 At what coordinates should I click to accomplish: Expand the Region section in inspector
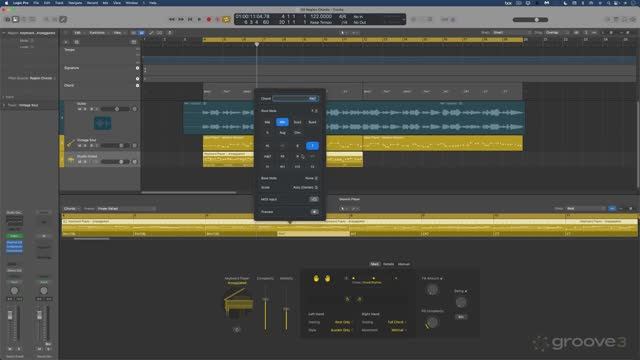pos(4,33)
